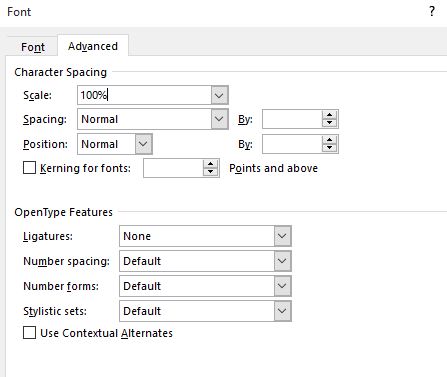Click the Number forms Default combo box

[205, 286]
